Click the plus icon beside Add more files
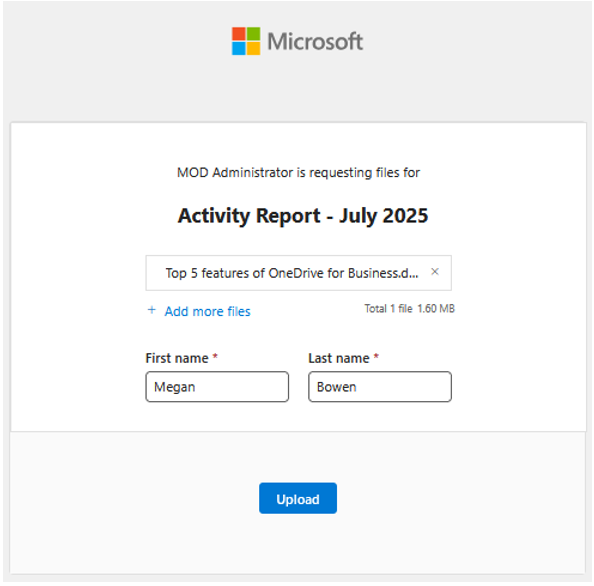Viewport: 594px width, 586px height. click(x=152, y=310)
